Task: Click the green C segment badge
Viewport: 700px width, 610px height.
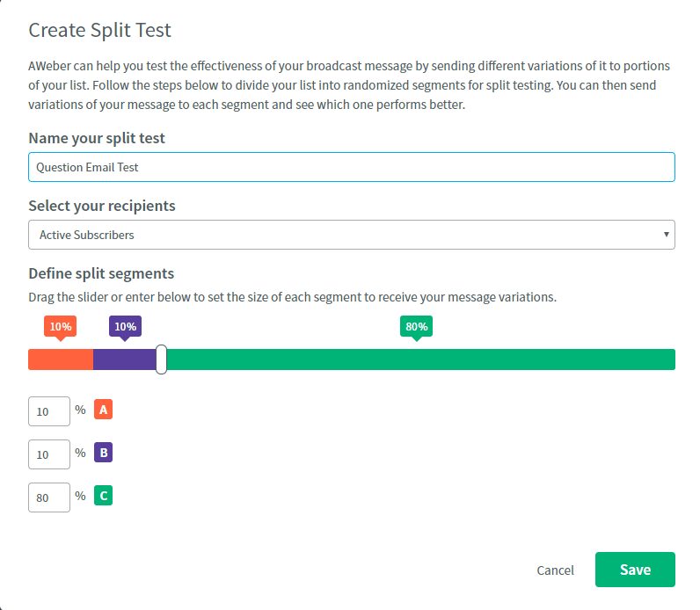Action: pyautogui.click(x=103, y=496)
